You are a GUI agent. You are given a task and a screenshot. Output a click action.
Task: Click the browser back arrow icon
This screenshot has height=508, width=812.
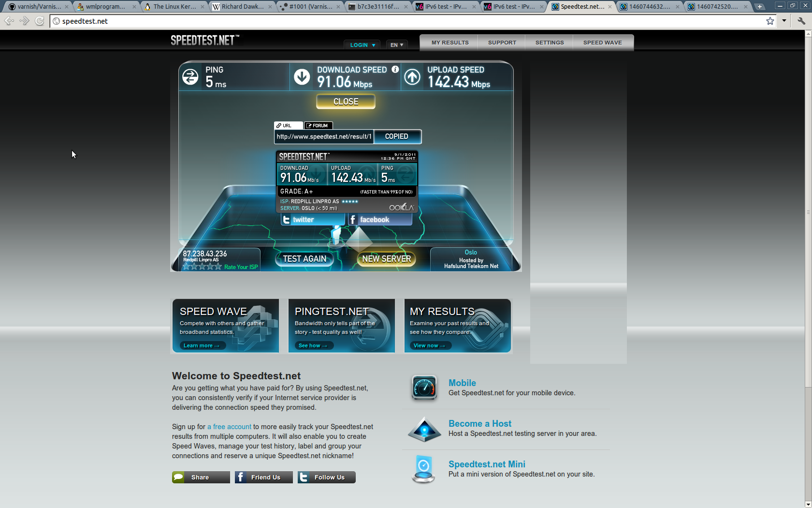click(9, 21)
